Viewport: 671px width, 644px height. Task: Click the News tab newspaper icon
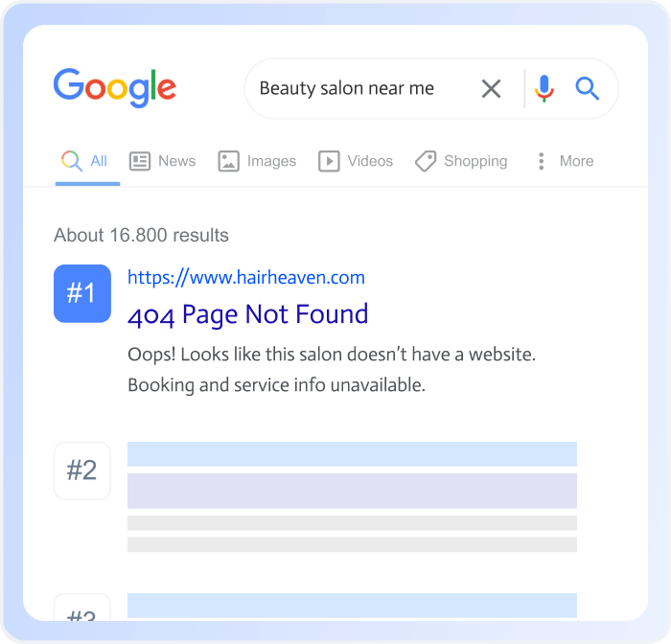point(140,161)
